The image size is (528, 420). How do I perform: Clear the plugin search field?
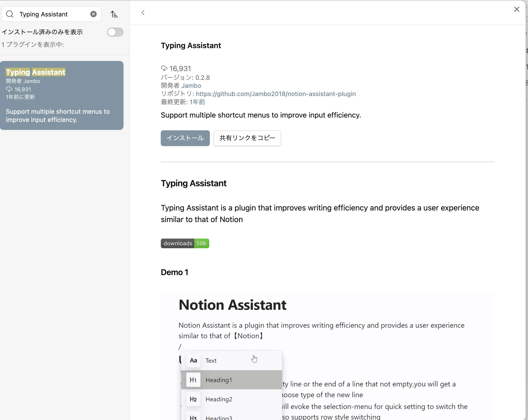(93, 14)
